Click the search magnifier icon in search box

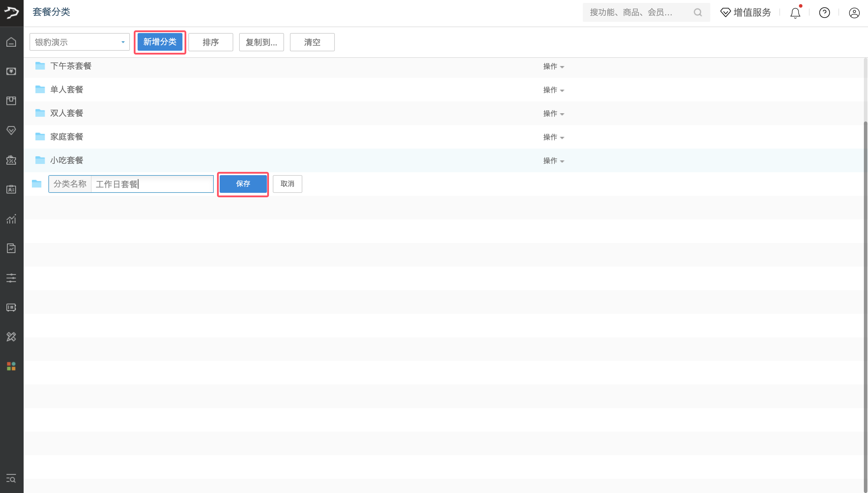698,12
